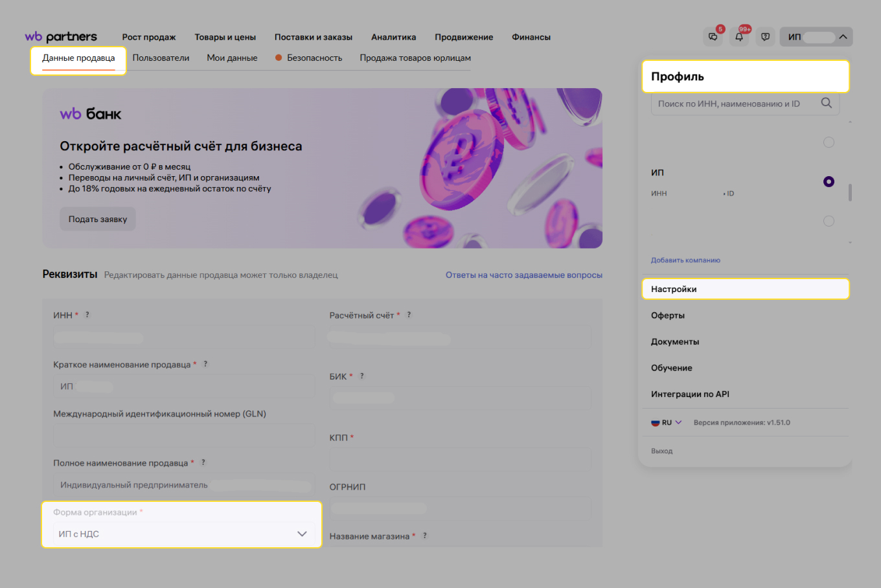The image size is (881, 588).
Task: Click the wb partners logo
Action: click(60, 36)
